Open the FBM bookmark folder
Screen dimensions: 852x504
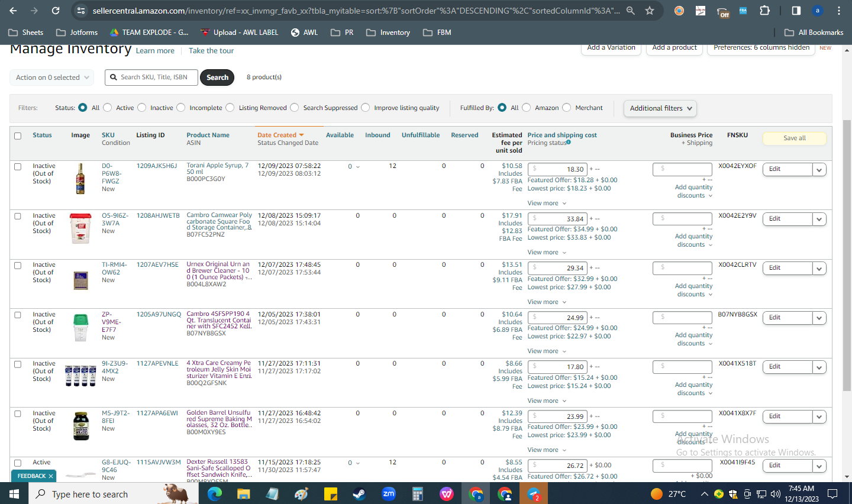pos(437,33)
